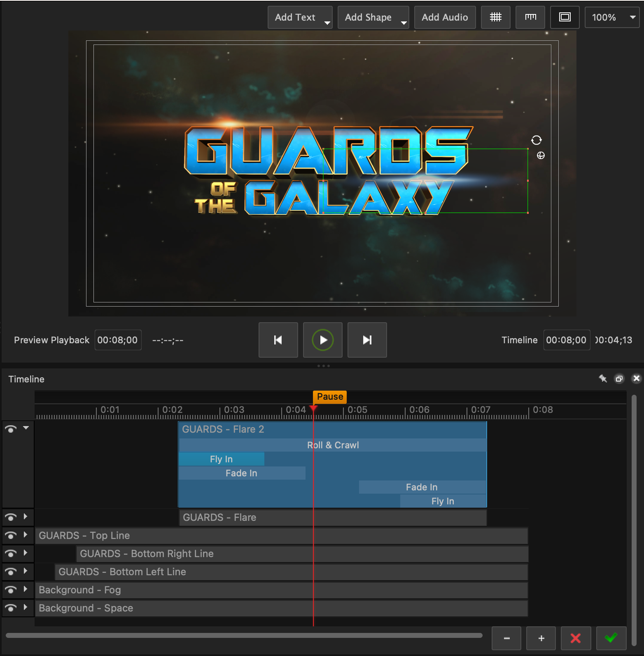
Task: Click the 0:02 mark on ruler
Action: (x=172, y=410)
